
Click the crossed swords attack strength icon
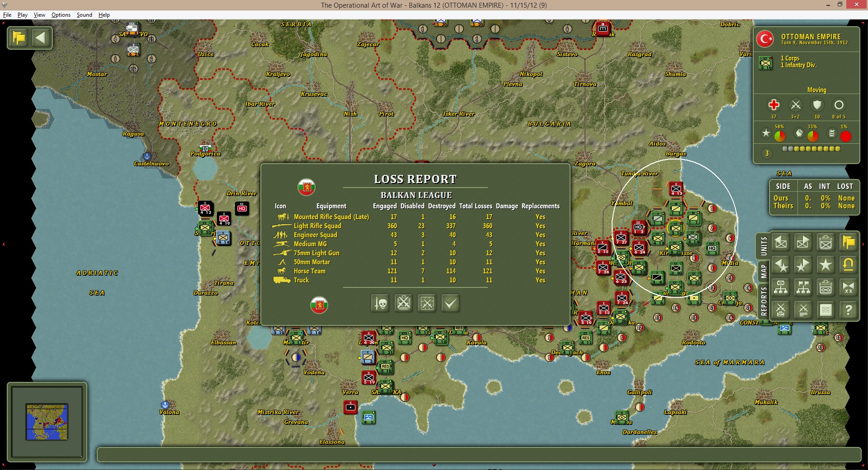(x=796, y=105)
